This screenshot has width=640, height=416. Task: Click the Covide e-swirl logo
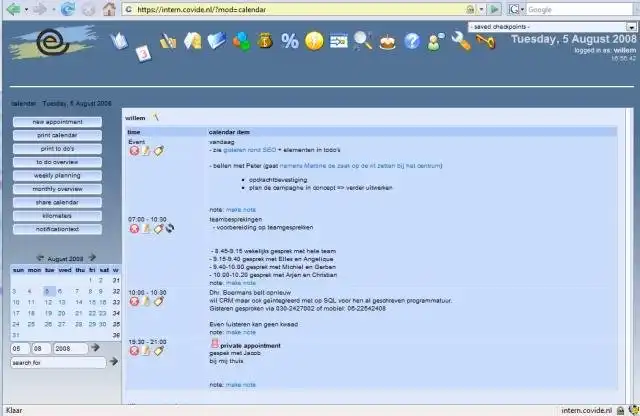(x=53, y=42)
